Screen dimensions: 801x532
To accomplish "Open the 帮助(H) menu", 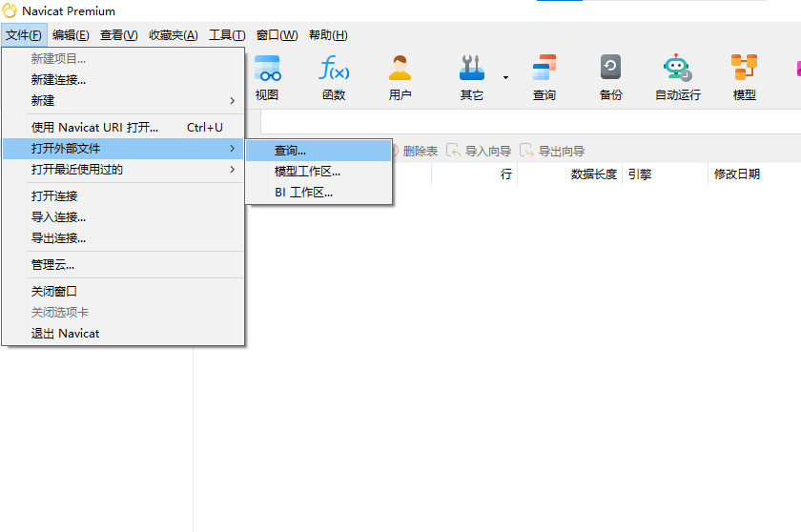I will 328,34.
